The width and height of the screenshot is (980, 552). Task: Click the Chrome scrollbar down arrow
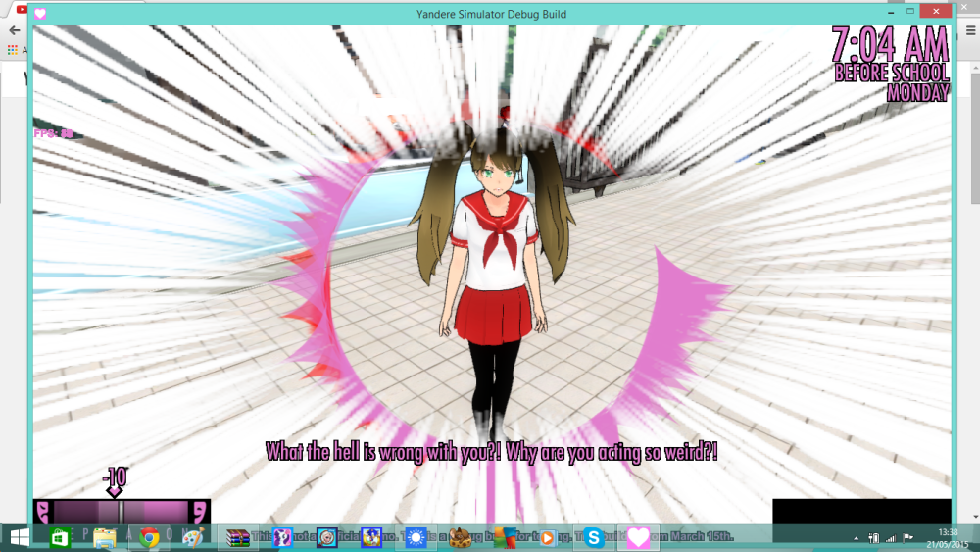[x=974, y=519]
